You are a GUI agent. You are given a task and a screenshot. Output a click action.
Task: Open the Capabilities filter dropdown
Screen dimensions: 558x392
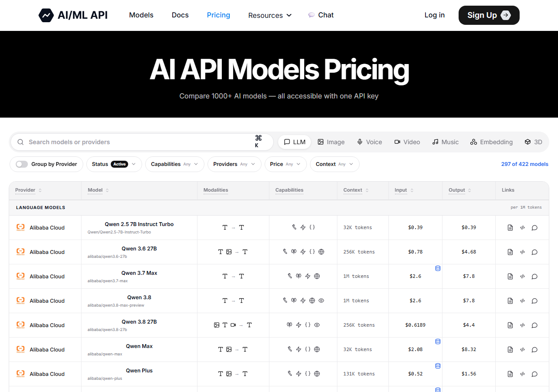[174, 164]
